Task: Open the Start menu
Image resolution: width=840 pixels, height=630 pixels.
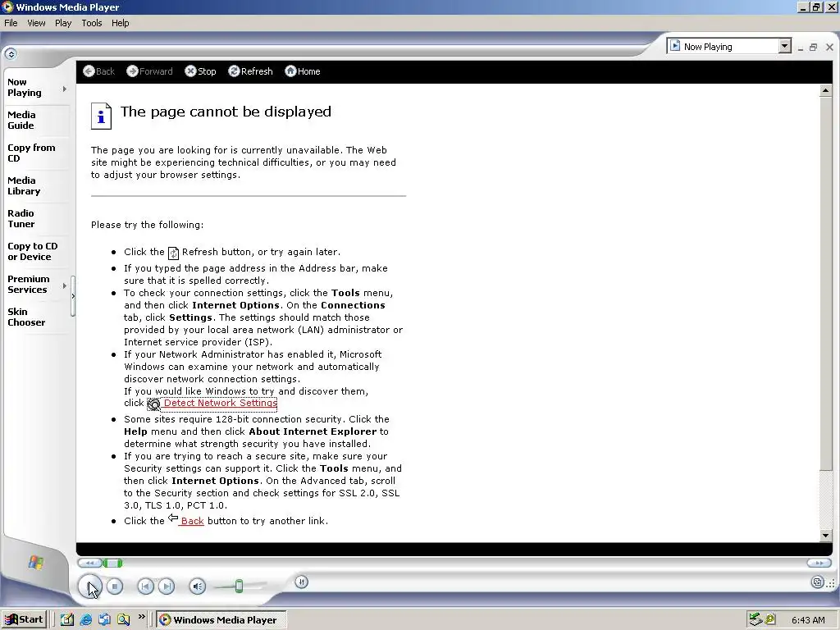Action: tap(24, 619)
